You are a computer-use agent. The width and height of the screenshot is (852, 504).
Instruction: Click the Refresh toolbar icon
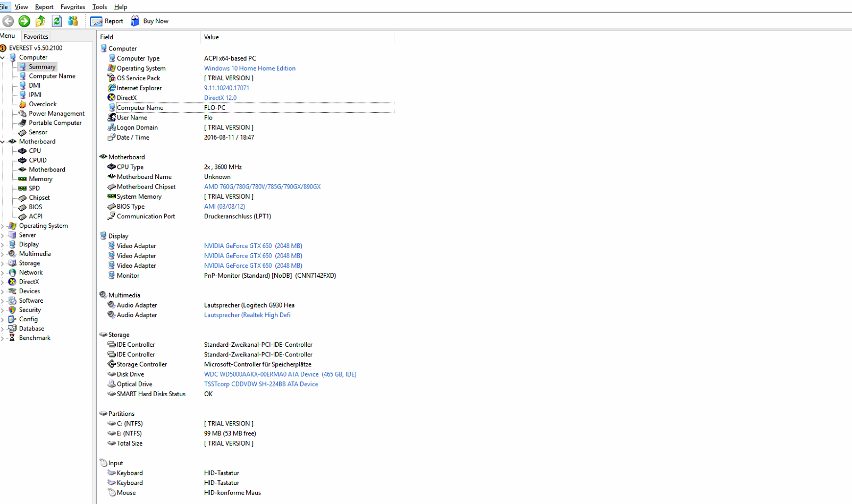(x=57, y=21)
